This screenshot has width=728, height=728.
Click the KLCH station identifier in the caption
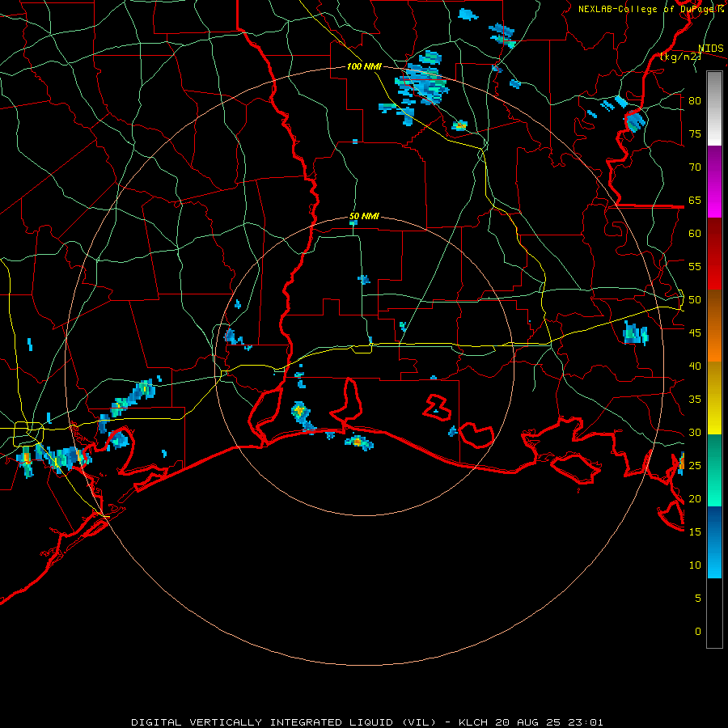pyautogui.click(x=473, y=722)
